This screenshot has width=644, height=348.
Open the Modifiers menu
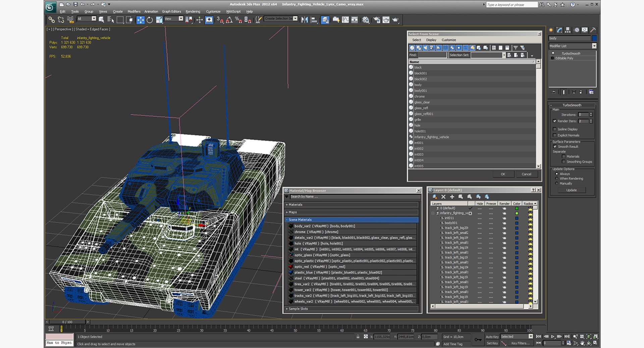(134, 11)
